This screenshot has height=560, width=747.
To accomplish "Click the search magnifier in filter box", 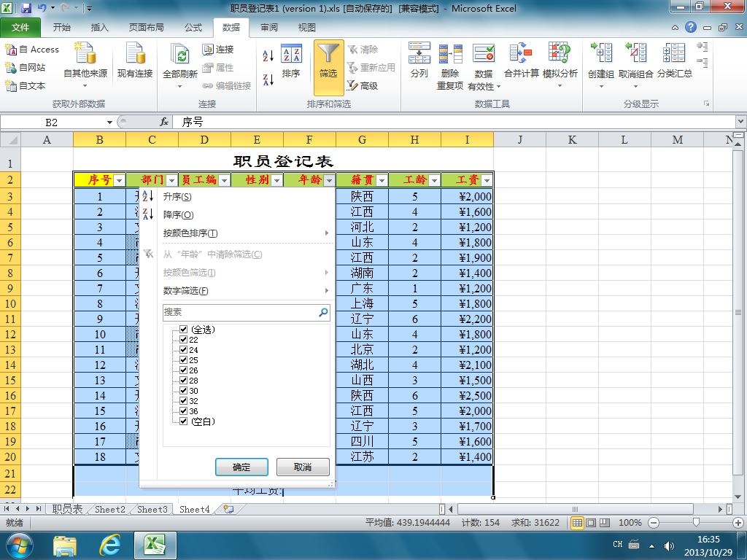I will coord(323,312).
